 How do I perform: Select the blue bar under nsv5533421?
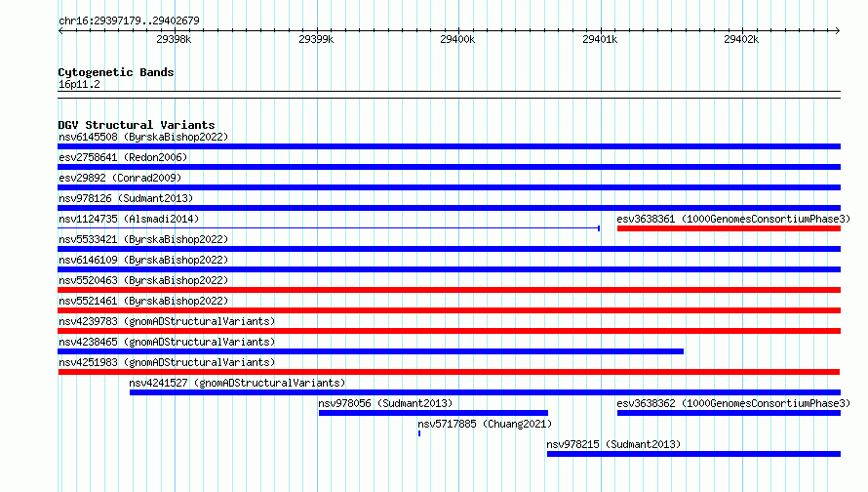pos(449,249)
